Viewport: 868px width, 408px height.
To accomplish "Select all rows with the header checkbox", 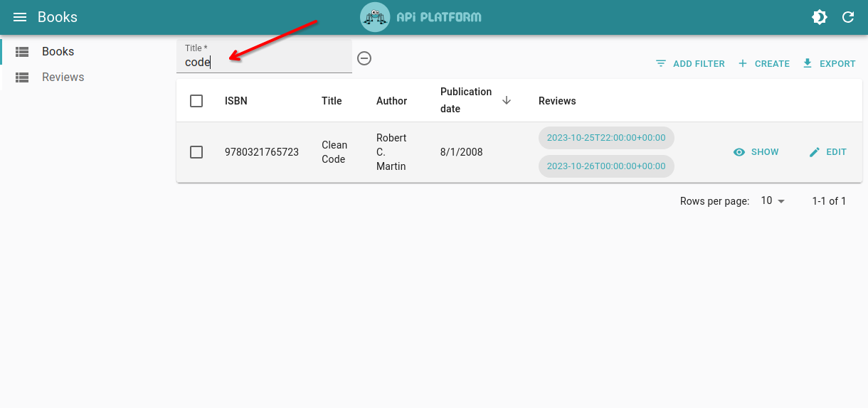I will (x=196, y=101).
